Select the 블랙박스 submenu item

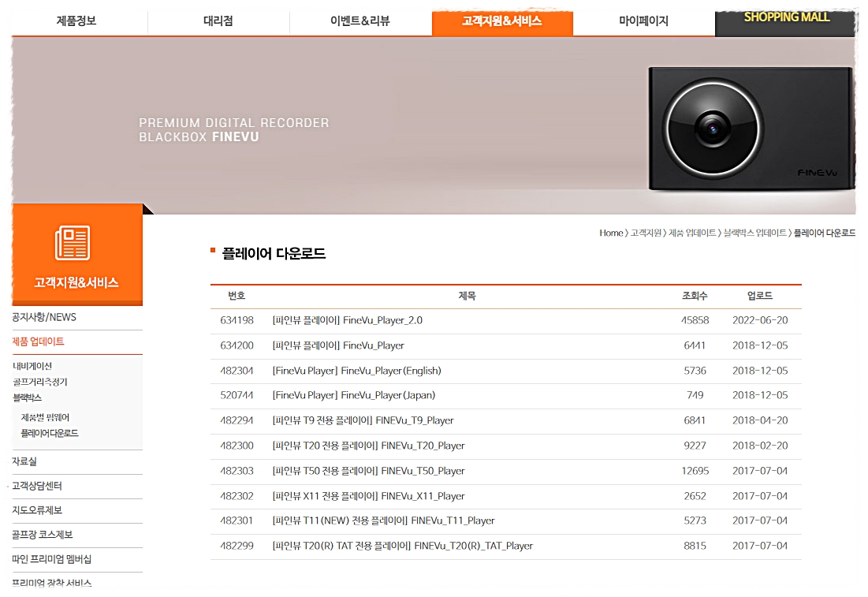[x=27, y=397]
